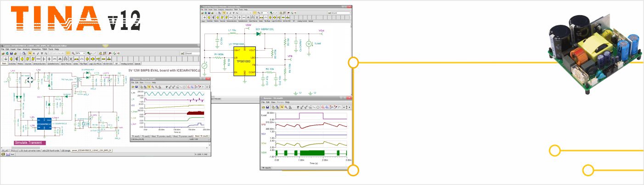
Task: Open T&M menu in the power_ICE3AR4780CJZ schematic editor
Action: 45,49
